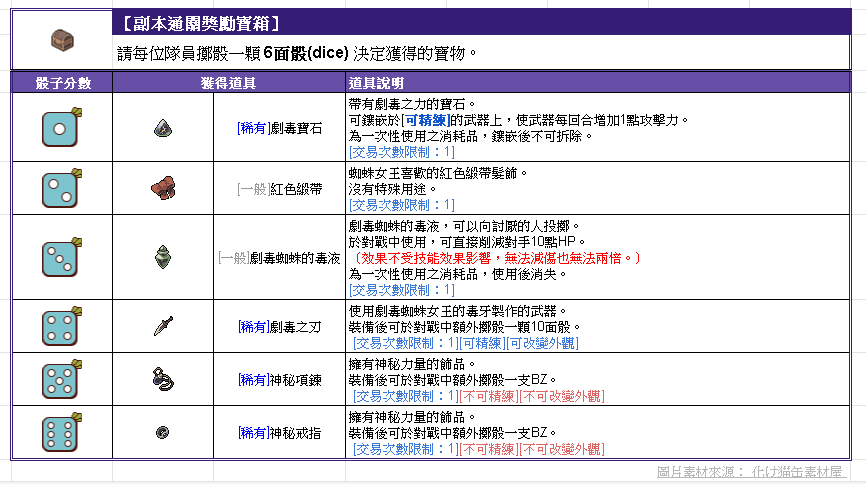Click 裝備後可於對戰中額外擲骰一顆10面骰 line
The image size is (866, 484).
(465, 327)
